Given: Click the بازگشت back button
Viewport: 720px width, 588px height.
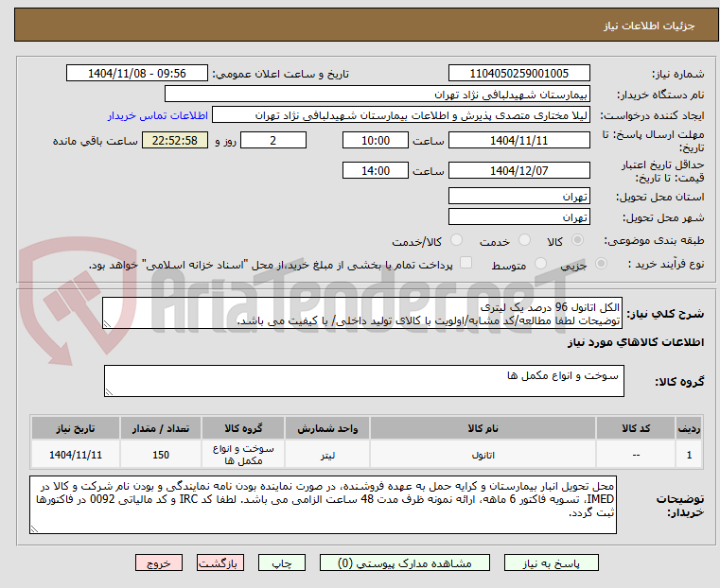Looking at the screenshot, I should click(x=220, y=563).
